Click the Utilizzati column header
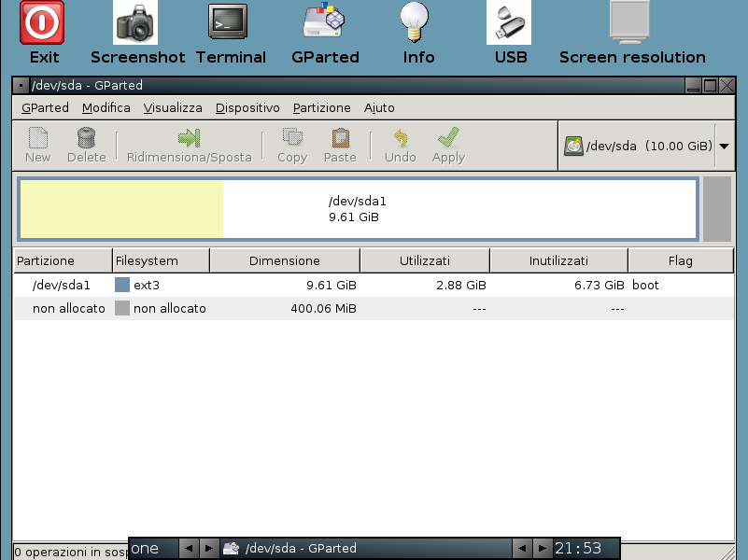 coord(425,260)
